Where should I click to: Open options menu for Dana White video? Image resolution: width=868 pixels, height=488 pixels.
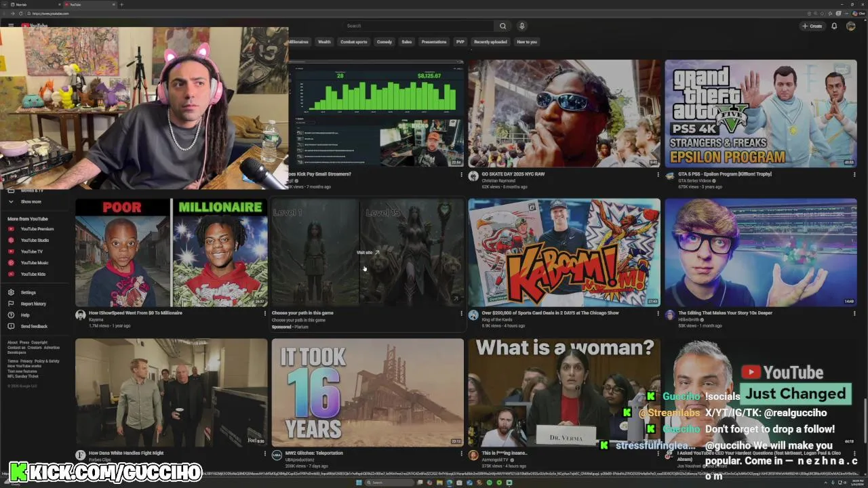tap(264, 453)
